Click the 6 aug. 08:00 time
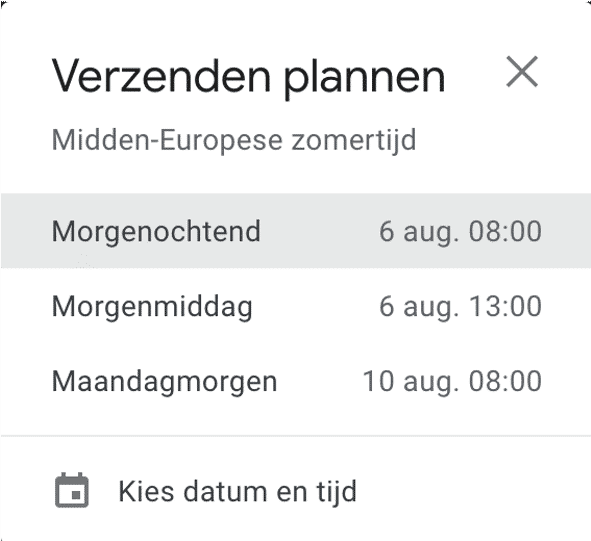The image size is (591, 541). 460,231
